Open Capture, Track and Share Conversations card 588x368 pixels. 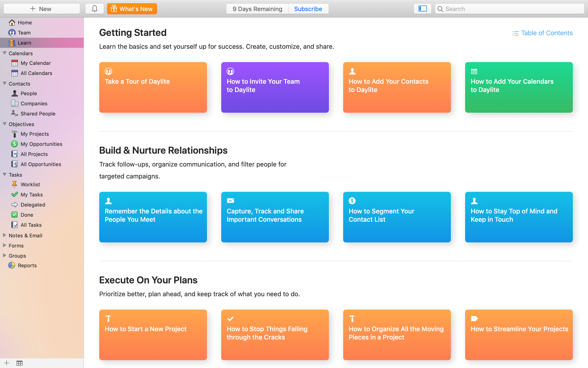[275, 217]
